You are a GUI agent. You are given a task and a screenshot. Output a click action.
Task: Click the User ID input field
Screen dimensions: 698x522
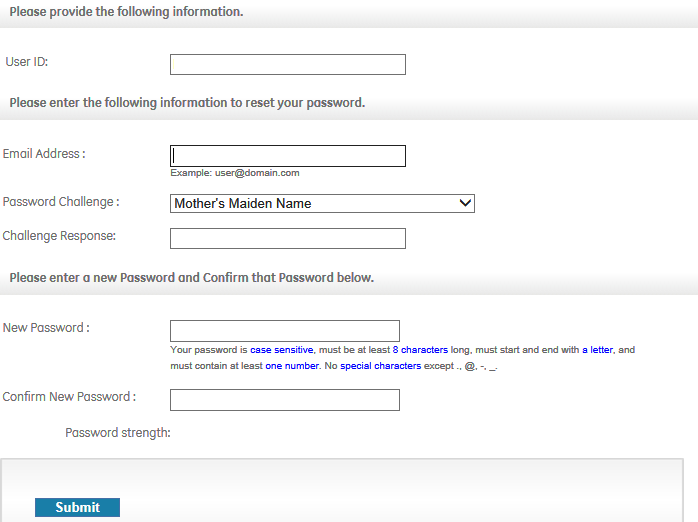(x=288, y=65)
